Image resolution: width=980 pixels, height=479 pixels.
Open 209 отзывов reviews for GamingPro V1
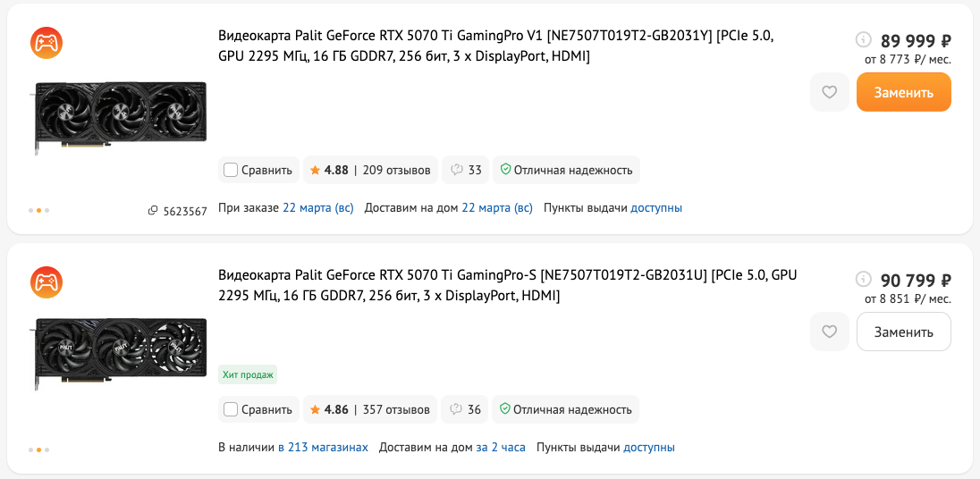(x=396, y=170)
